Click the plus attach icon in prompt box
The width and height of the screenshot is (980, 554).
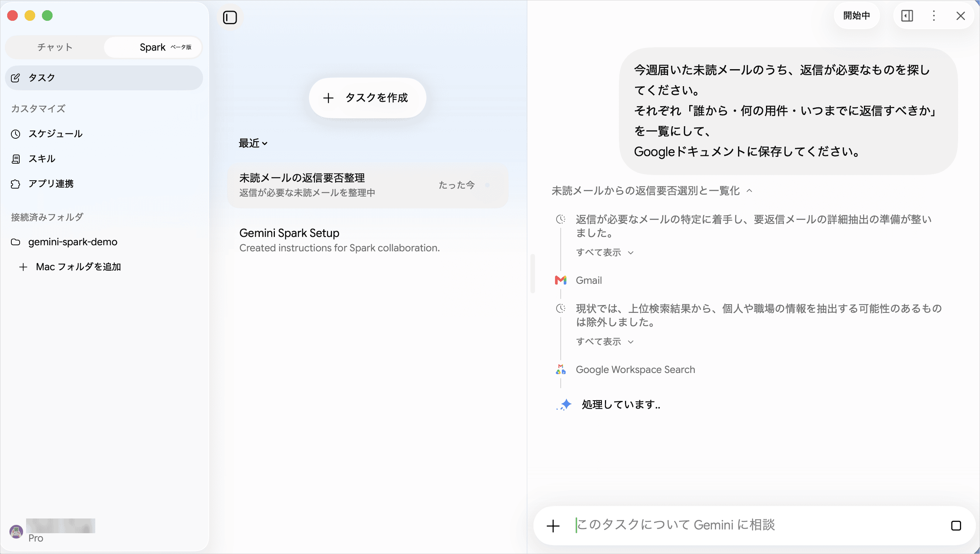(553, 526)
